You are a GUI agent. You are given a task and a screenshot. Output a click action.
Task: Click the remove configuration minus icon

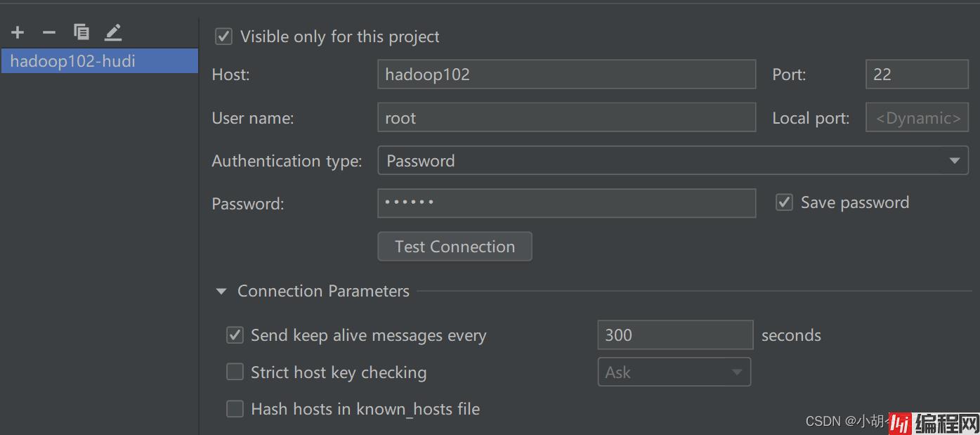[48, 32]
